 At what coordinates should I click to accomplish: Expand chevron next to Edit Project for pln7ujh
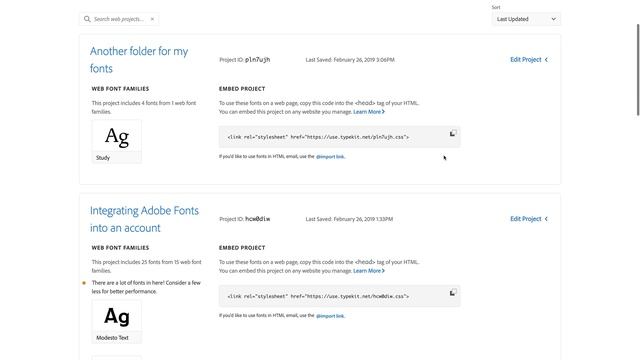point(546,60)
